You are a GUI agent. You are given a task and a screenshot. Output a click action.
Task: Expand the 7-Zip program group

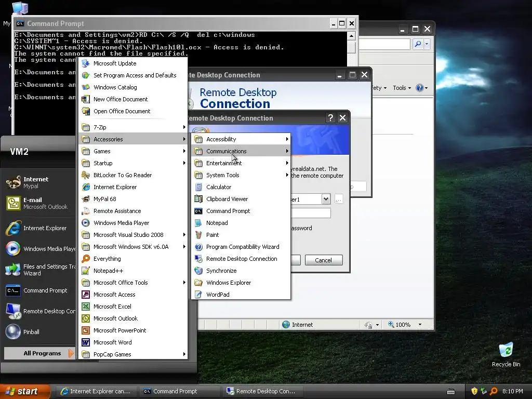[133, 127]
